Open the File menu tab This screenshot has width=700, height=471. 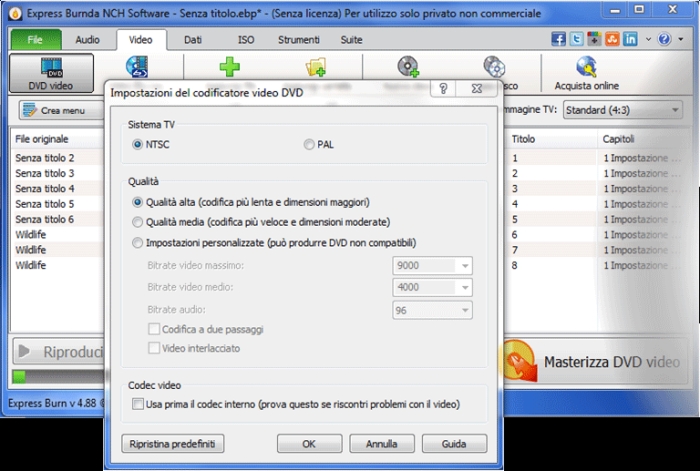click(x=36, y=40)
